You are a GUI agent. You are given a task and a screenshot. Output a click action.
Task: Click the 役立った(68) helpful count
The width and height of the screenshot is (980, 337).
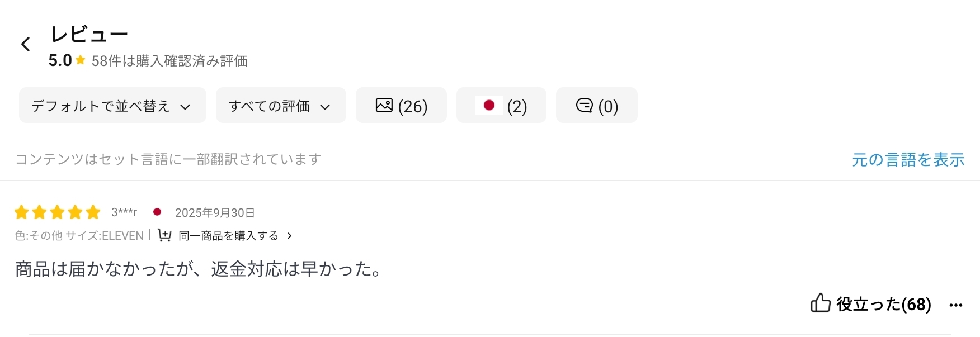pos(883,304)
